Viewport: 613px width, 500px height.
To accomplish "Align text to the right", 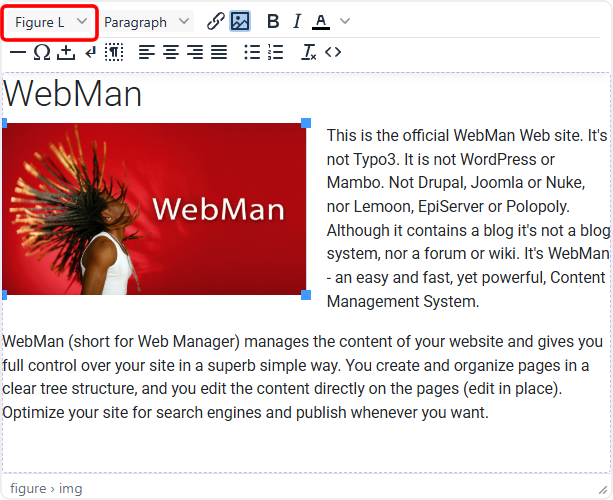I will (195, 52).
